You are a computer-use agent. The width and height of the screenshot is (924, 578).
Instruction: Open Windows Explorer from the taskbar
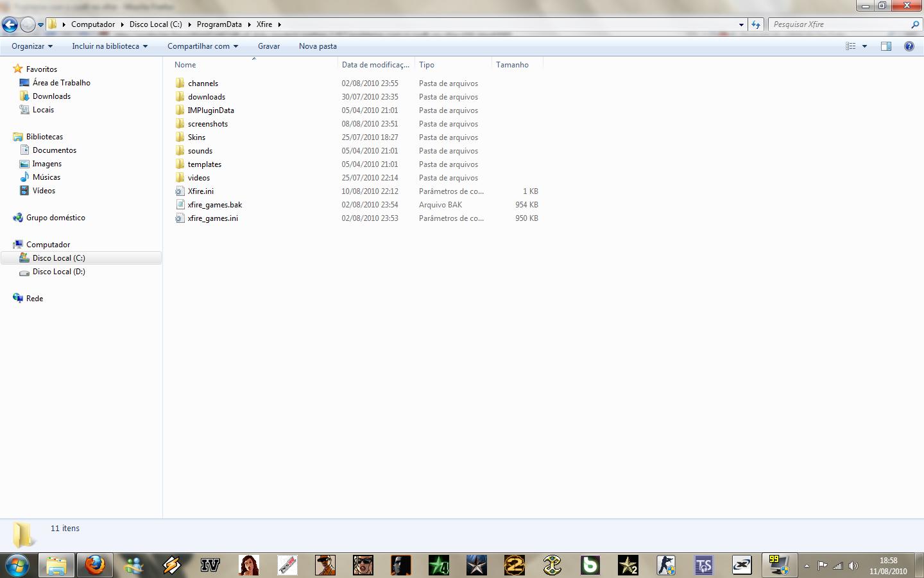click(56, 565)
